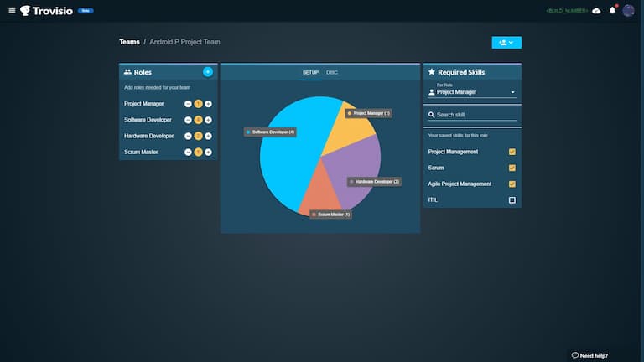644x362 pixels.
Task: Click the cloud download icon
Action: pos(596,11)
